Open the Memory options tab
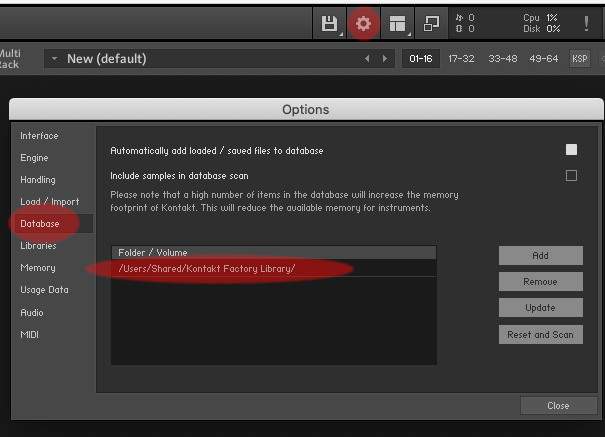 37,268
